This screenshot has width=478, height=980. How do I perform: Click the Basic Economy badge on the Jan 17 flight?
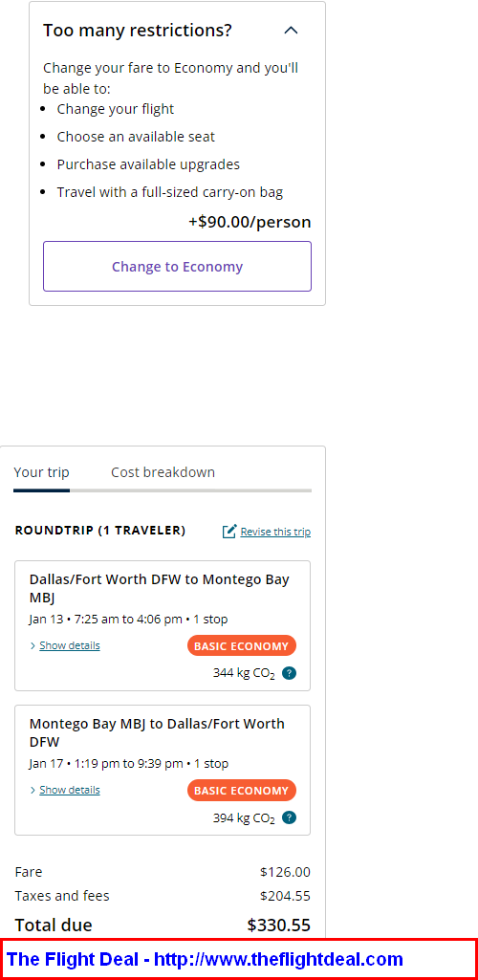(242, 790)
